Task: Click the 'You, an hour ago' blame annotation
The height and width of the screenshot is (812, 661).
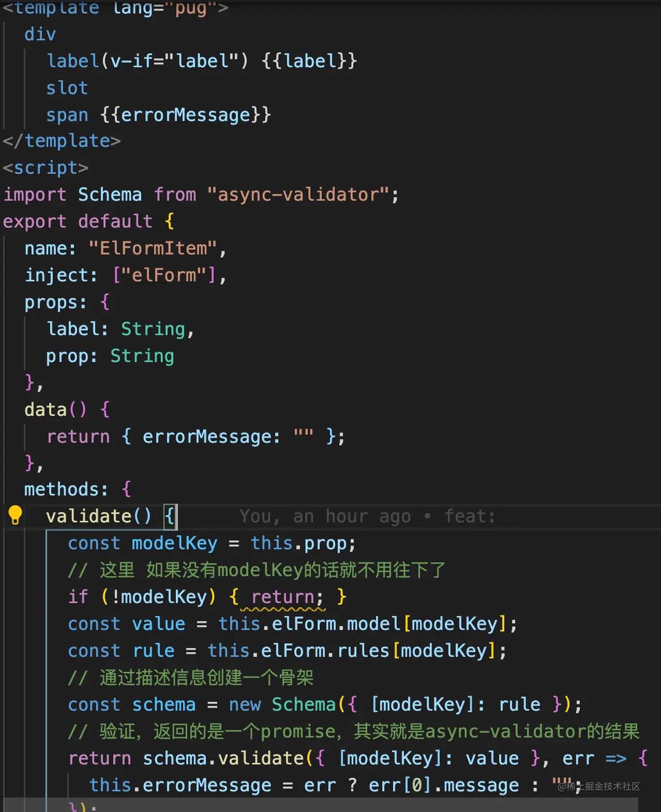Action: [325, 516]
